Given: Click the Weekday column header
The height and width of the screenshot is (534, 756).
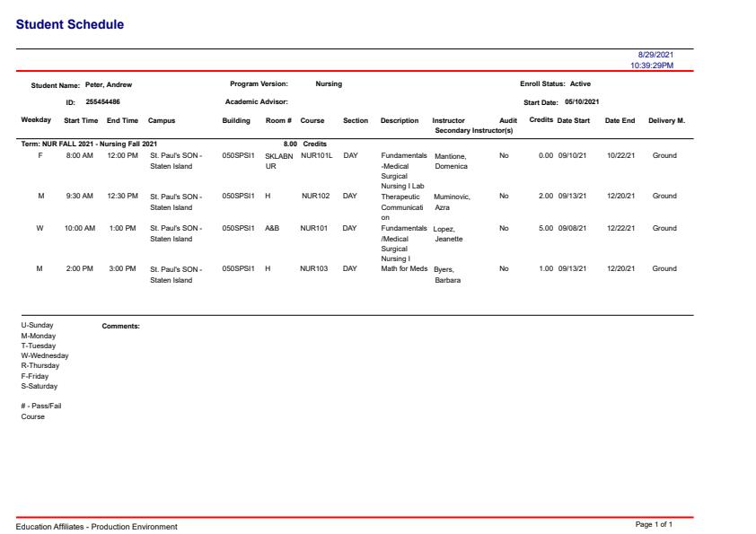Looking at the screenshot, I should coord(36,120).
